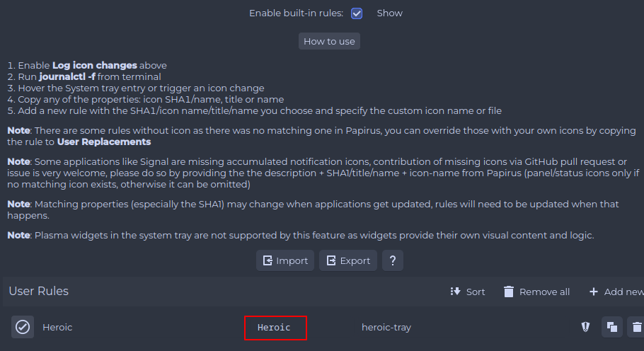Duplicate the Heroic rule with copy icon
This screenshot has width=644, height=351.
[x=612, y=327]
